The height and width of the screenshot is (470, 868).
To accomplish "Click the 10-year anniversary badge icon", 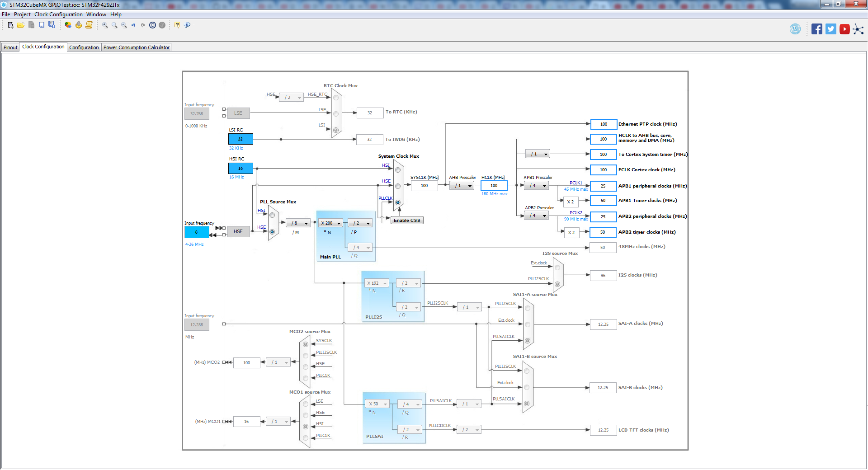I will [x=795, y=29].
